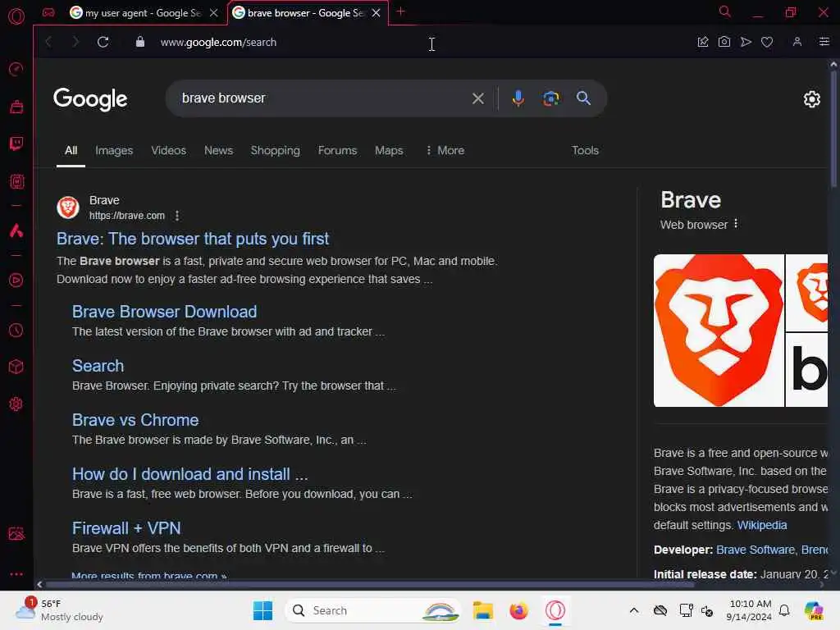Open the Search sitelink
The height and width of the screenshot is (630, 840).
pyautogui.click(x=98, y=366)
